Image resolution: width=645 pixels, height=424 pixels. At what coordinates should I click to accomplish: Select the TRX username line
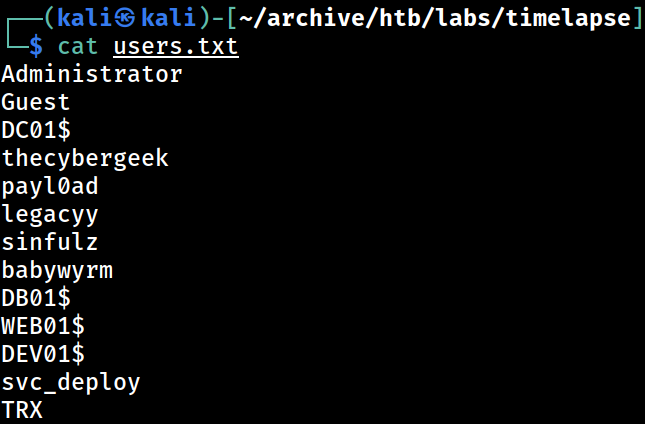pyautogui.click(x=22, y=410)
